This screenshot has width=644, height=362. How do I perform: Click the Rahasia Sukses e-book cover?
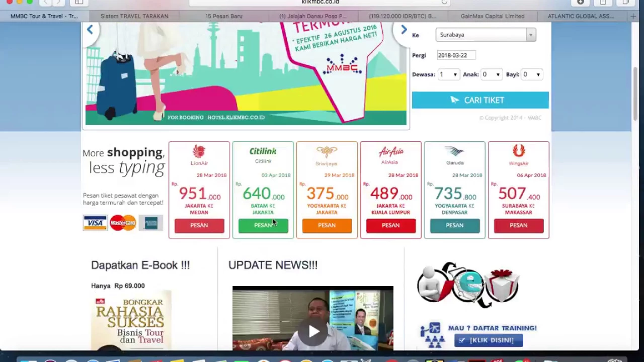[131, 320]
